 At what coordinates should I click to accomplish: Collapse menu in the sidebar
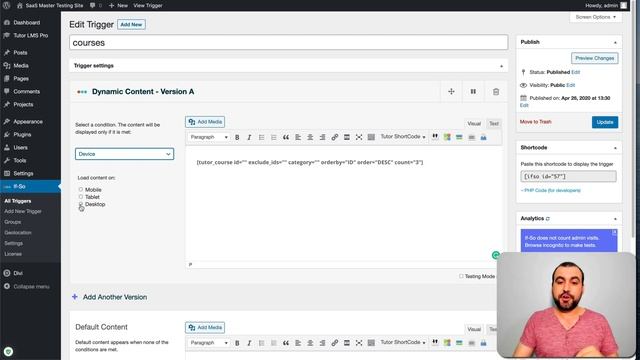click(x=30, y=287)
